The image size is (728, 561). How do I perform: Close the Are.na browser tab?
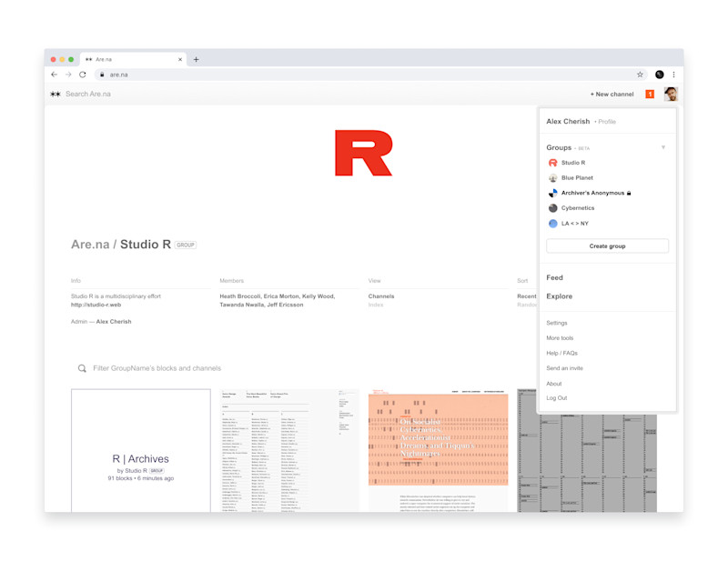point(180,59)
